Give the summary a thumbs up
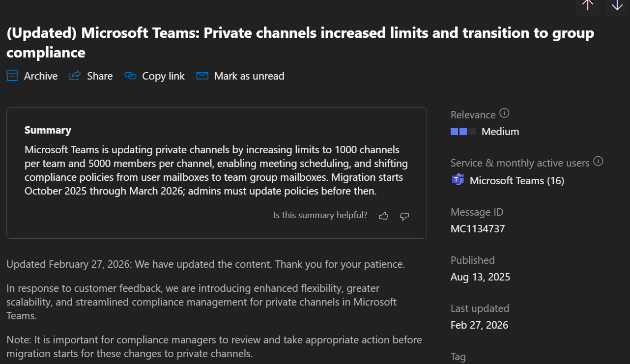The height and width of the screenshot is (364, 630). (384, 216)
